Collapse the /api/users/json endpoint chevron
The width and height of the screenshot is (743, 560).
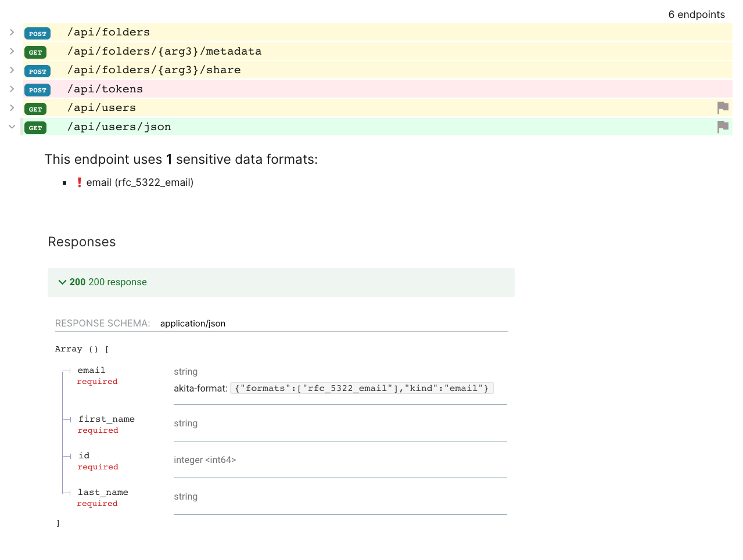click(x=12, y=127)
